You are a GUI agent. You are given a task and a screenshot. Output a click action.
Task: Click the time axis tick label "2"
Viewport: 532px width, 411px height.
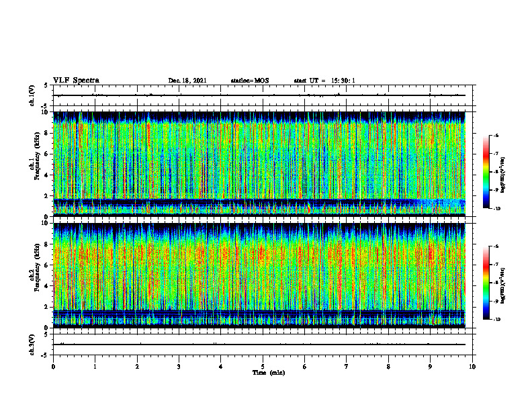pyautogui.click(x=137, y=367)
